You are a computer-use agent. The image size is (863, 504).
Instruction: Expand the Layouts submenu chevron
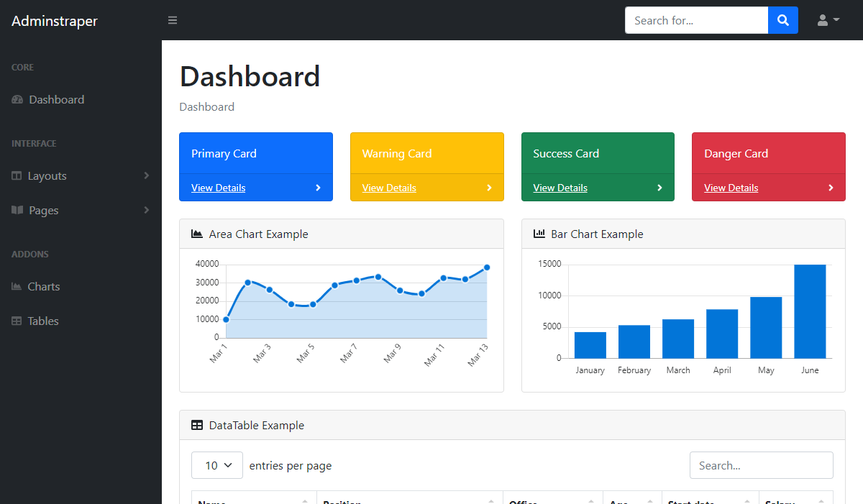[x=146, y=176]
